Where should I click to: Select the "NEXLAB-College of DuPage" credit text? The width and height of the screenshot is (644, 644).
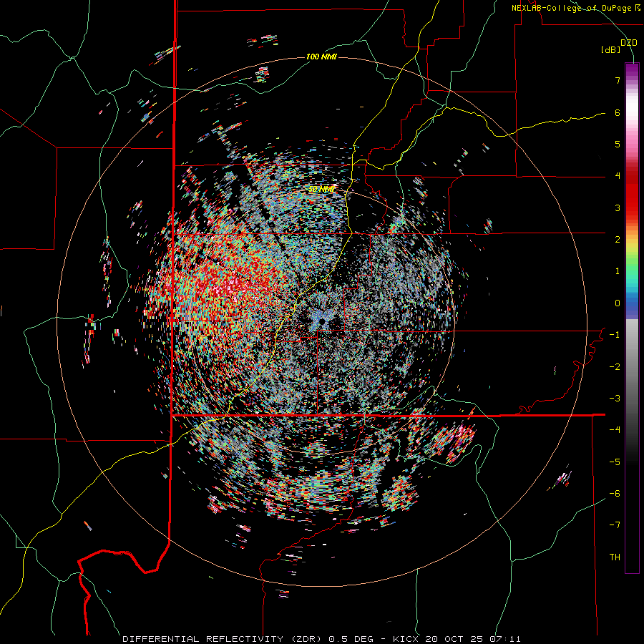pos(572,8)
